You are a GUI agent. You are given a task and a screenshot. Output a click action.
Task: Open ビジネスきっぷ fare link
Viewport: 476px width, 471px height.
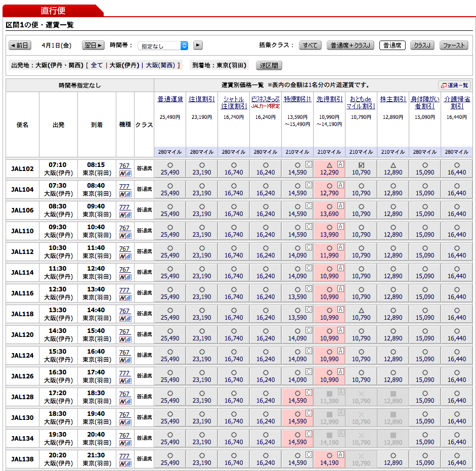266,99
